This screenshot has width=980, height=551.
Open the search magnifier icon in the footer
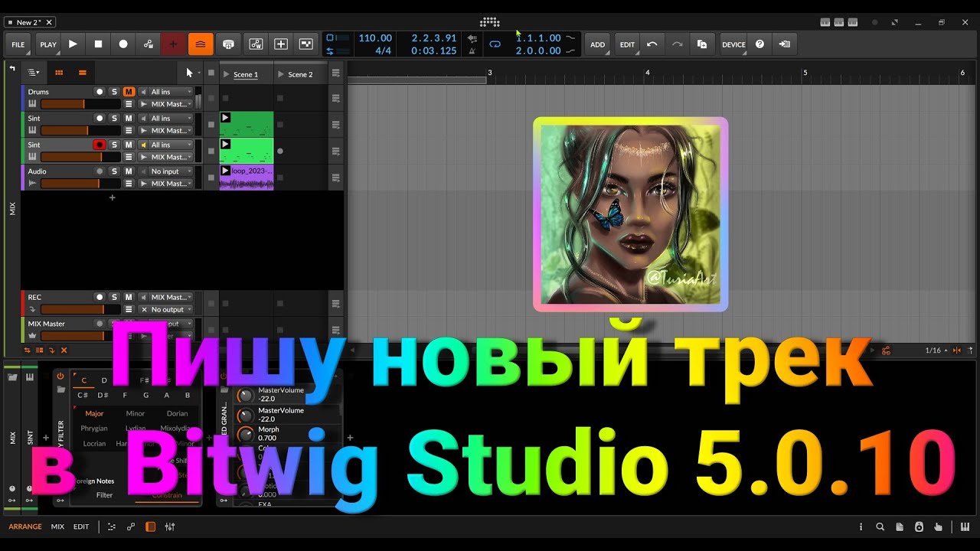coord(880,527)
